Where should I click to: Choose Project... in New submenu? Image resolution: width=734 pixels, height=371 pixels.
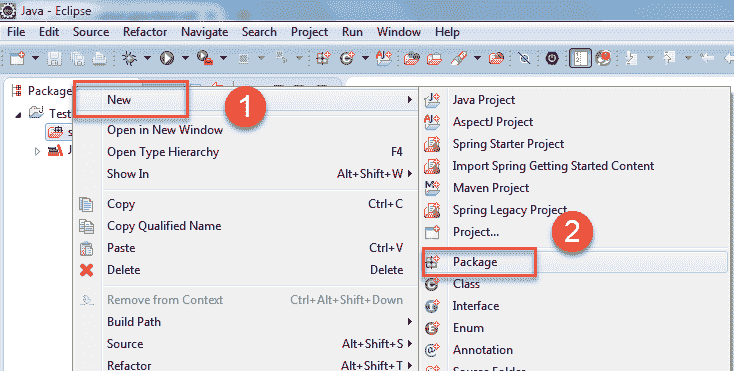pos(574,232)
